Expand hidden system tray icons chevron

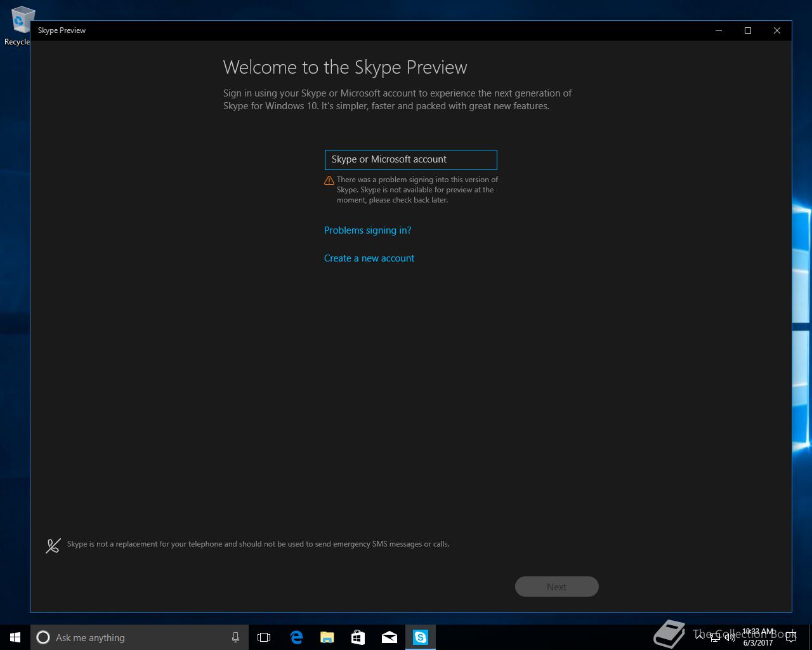coord(700,637)
